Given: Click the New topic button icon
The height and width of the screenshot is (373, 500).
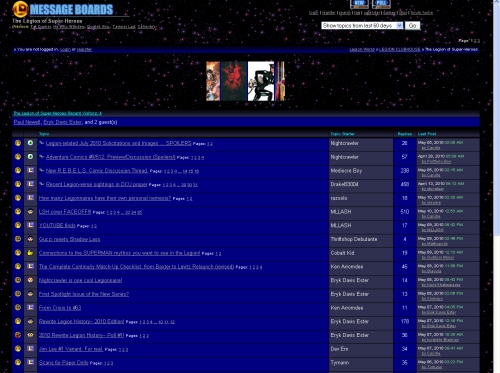Looking at the screenshot, I should pyautogui.click(x=359, y=4).
